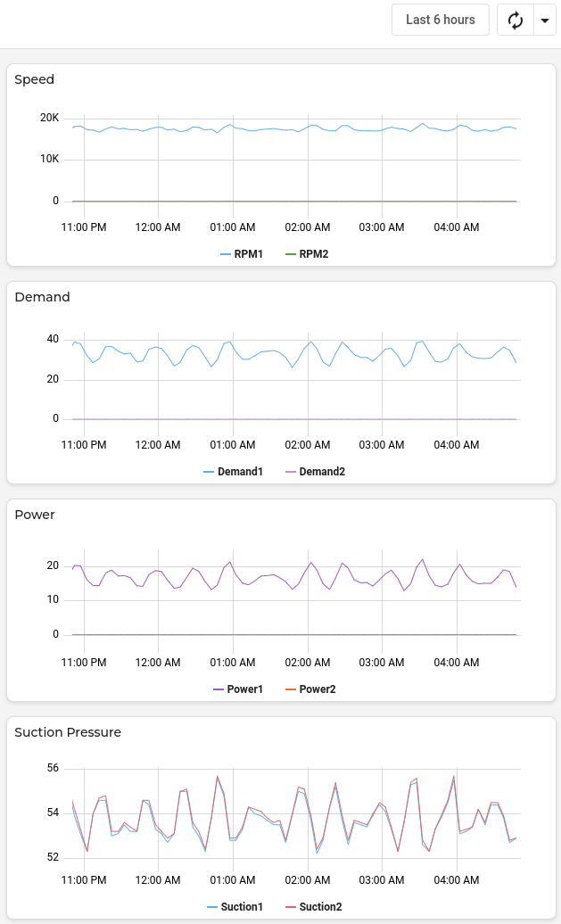Viewport: 561px width, 924px height.
Task: Click 02:00 AM label on Demand chart
Action: (308, 445)
